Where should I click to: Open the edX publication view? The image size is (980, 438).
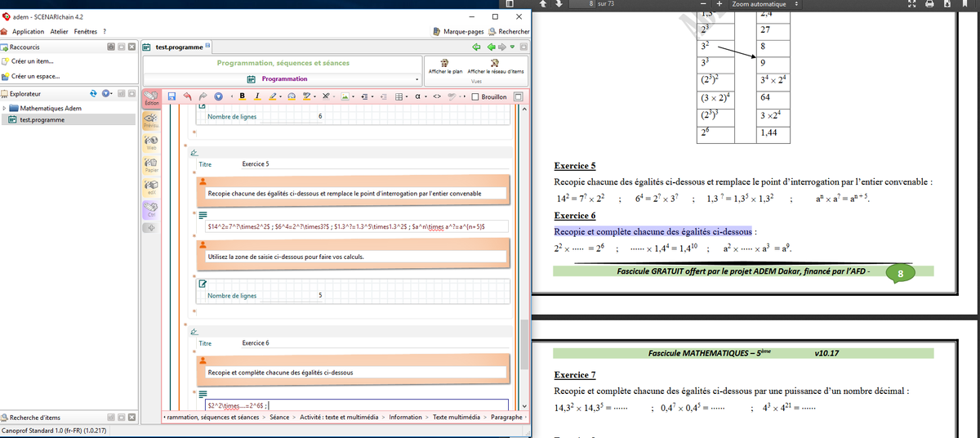151,187
